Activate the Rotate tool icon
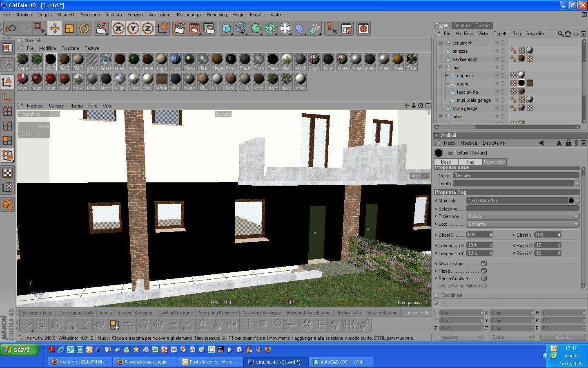Image resolution: width=588 pixels, height=368 pixels. pyautogui.click(x=84, y=28)
